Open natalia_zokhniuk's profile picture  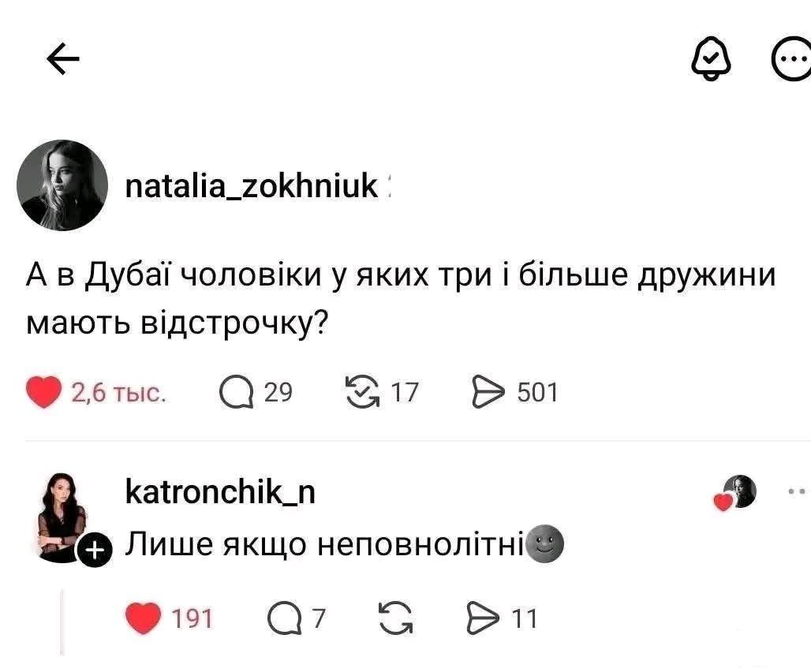(x=62, y=186)
